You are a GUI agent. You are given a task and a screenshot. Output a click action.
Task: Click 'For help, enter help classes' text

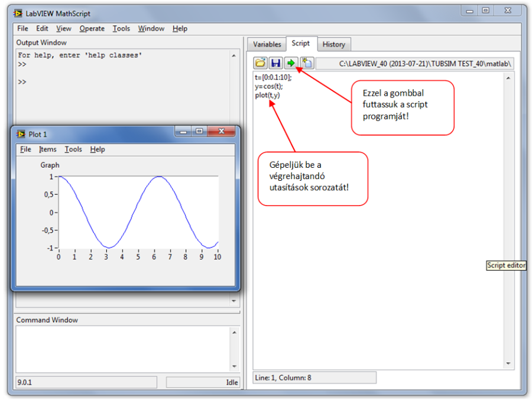point(80,56)
